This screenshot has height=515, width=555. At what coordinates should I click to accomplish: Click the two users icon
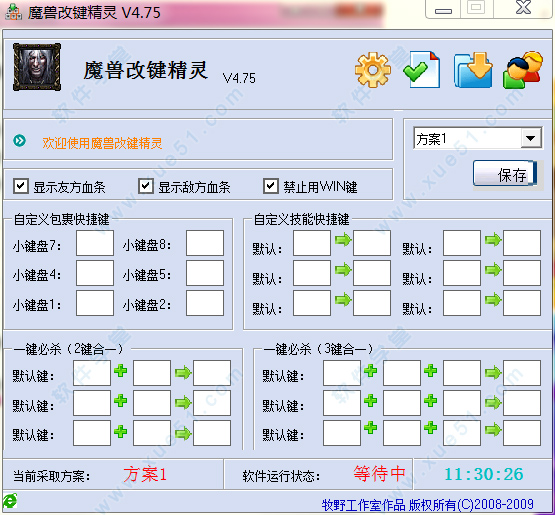523,70
